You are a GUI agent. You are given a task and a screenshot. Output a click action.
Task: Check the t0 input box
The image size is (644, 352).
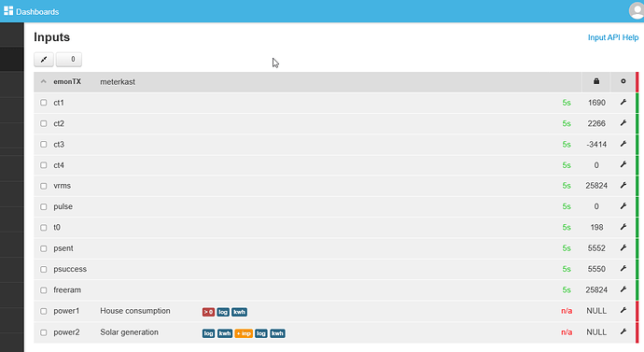point(44,228)
